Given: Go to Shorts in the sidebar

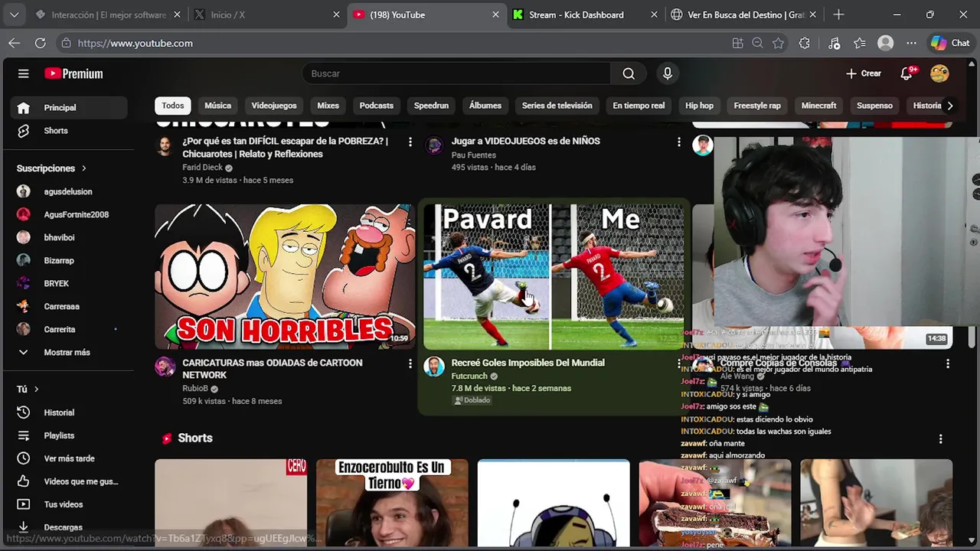Looking at the screenshot, I should pos(69,131).
